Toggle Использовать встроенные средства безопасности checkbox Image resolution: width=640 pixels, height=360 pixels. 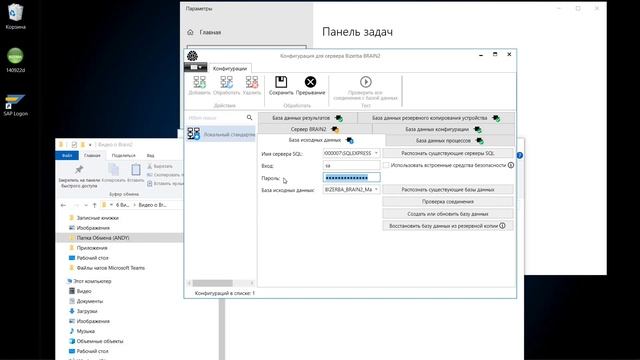386,165
